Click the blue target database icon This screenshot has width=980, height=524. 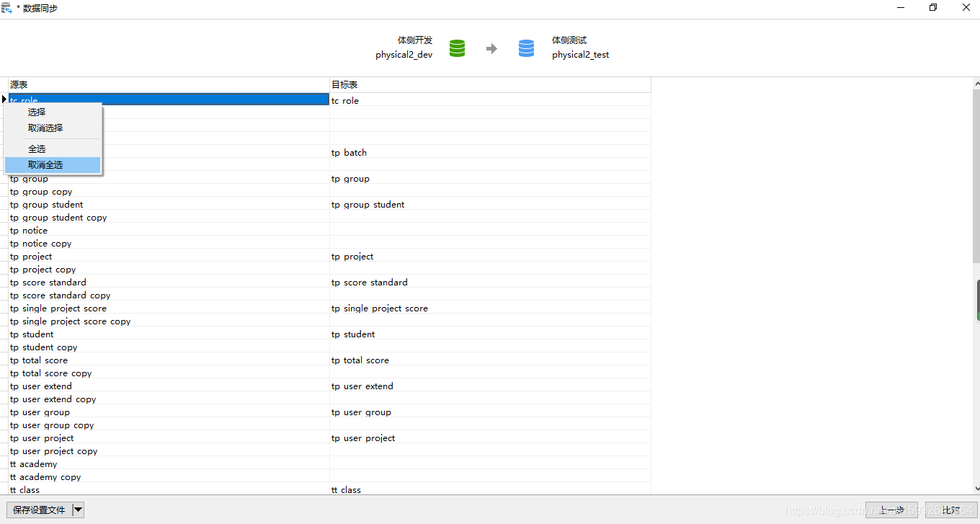[527, 48]
